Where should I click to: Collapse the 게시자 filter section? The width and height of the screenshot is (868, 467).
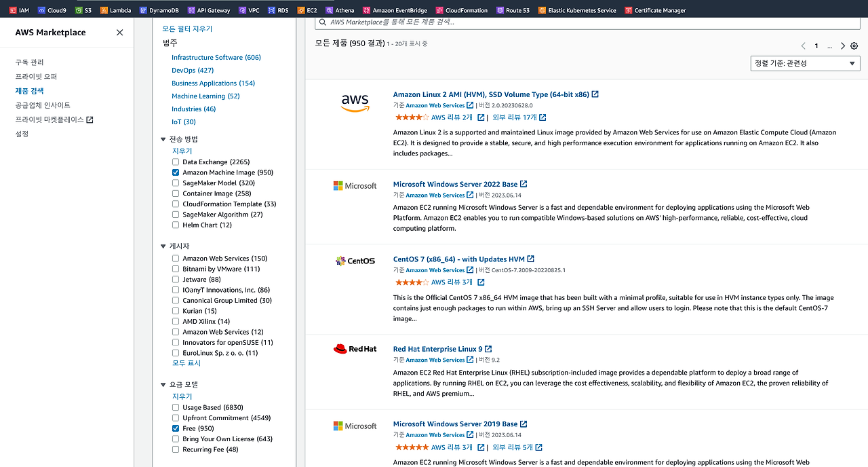point(163,246)
